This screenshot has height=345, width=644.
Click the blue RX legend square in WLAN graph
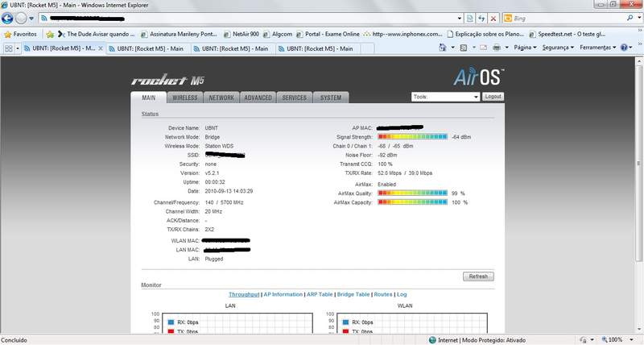(x=345, y=322)
